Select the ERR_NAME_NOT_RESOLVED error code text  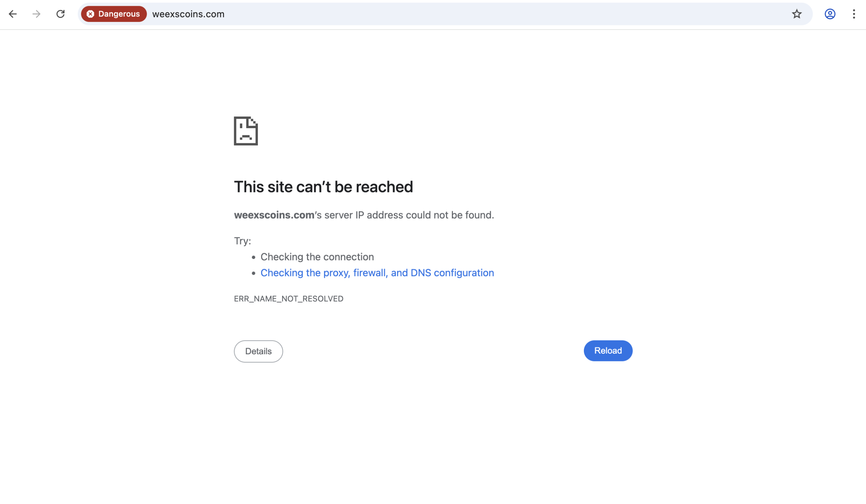[288, 298]
